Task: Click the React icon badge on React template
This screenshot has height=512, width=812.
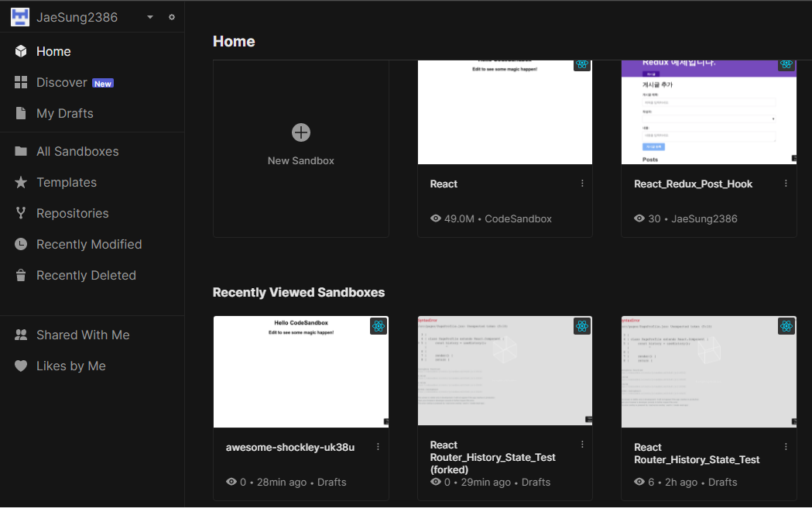Action: tap(582, 65)
